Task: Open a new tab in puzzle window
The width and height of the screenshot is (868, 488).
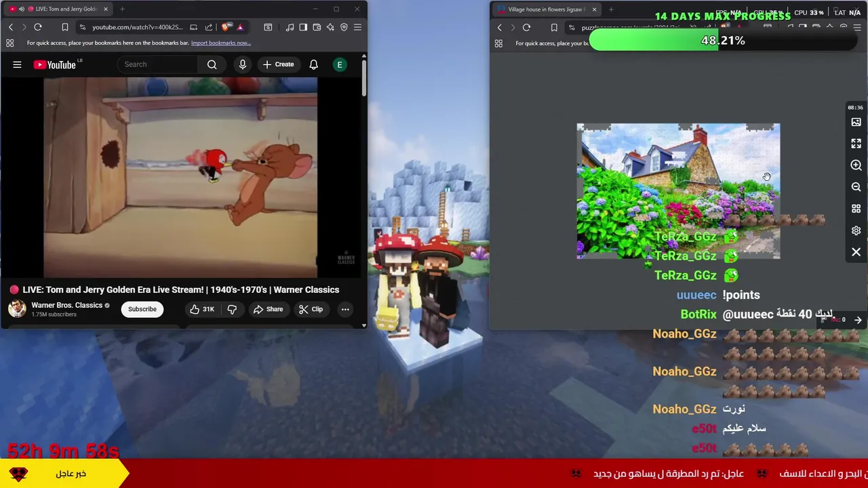Action: coord(611,9)
